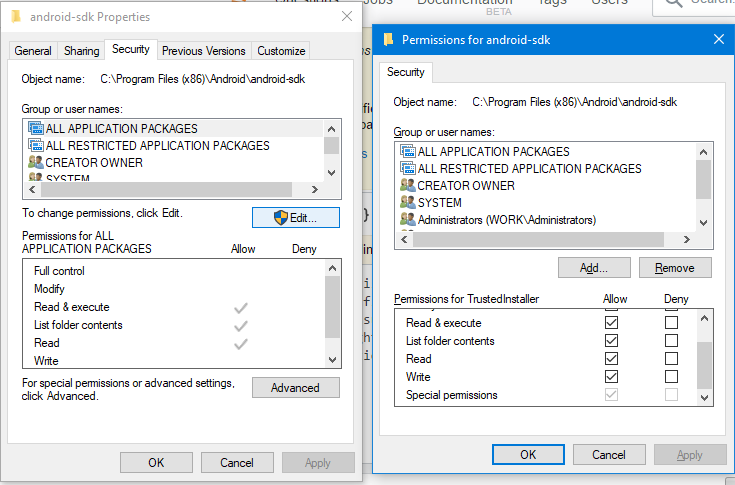The width and height of the screenshot is (735, 485).
Task: Uncheck Allow for Read permission
Action: point(611,359)
